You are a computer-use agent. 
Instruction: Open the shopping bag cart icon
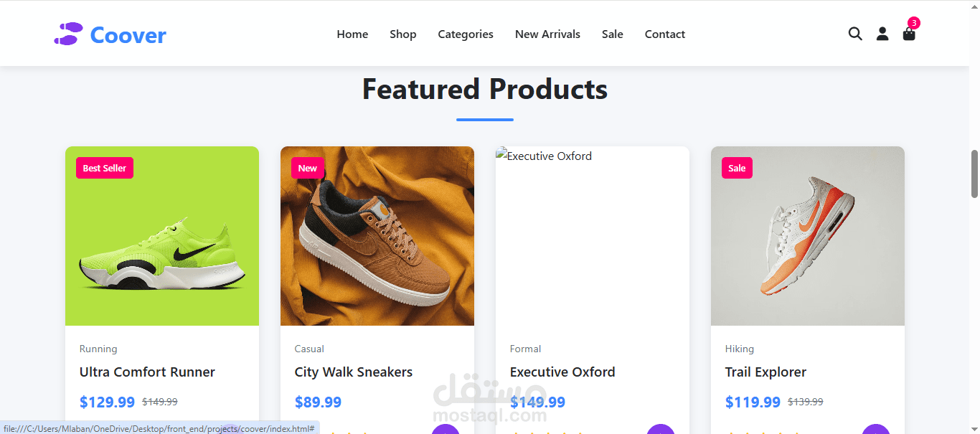click(x=909, y=34)
